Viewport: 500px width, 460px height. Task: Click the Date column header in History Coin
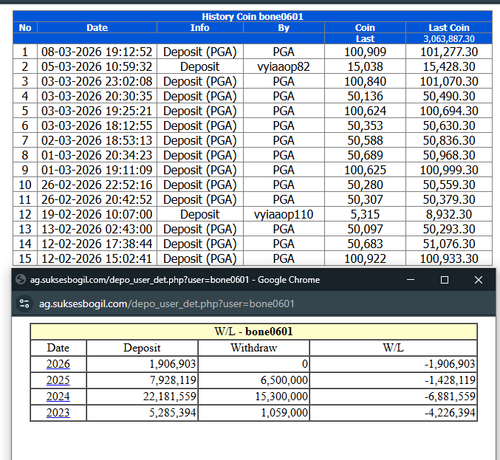pos(97,28)
